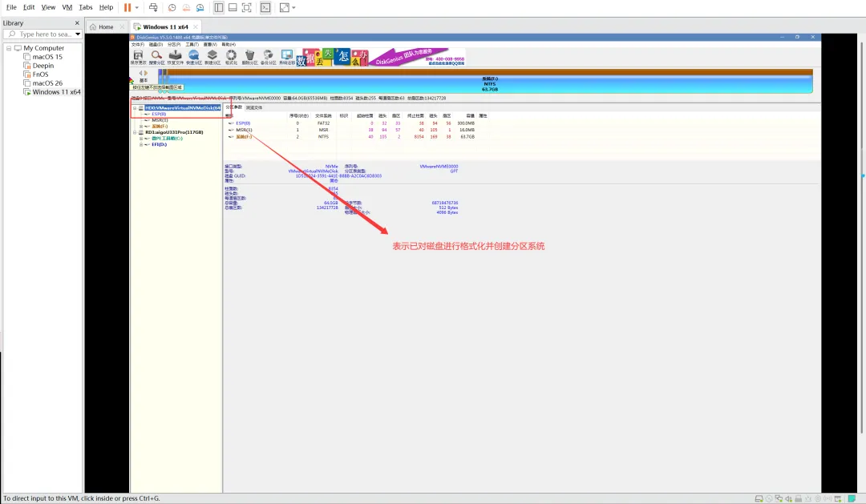The height and width of the screenshot is (504, 866).
Task: Open the Tabs menu
Action: tap(86, 7)
